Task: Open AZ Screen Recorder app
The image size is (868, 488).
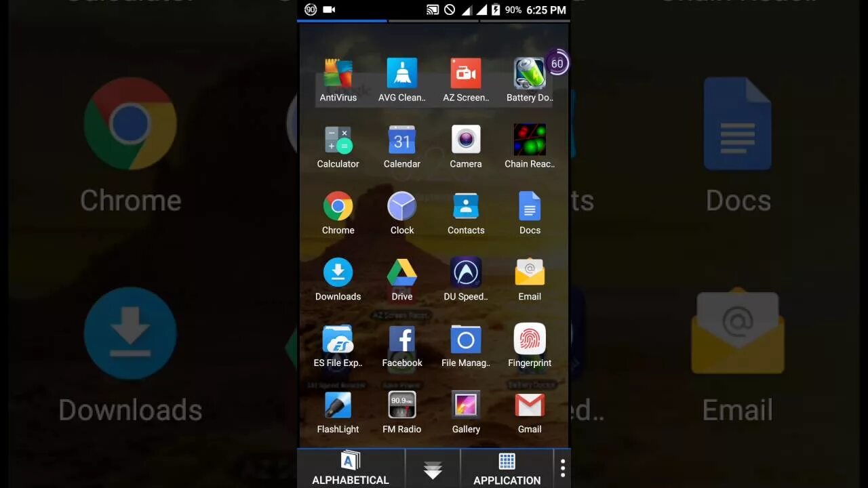Action: coord(466,80)
